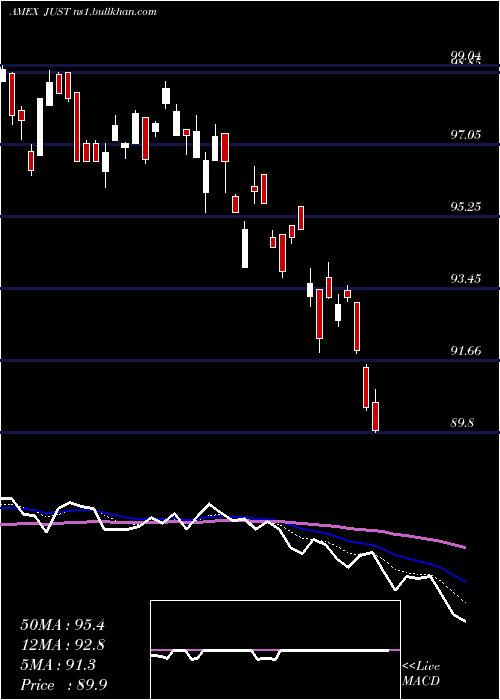Select the 97.05 price level label
This screenshot has width=500, height=700.
click(x=466, y=134)
